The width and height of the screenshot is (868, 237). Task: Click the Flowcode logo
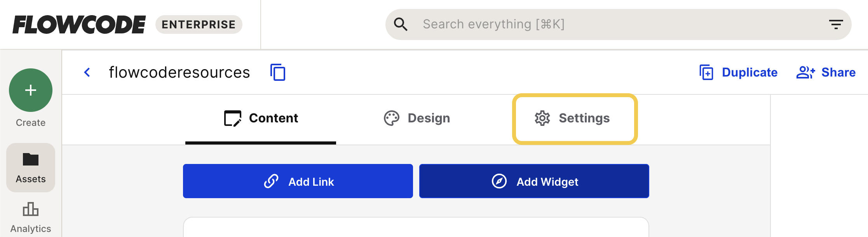[x=79, y=24]
